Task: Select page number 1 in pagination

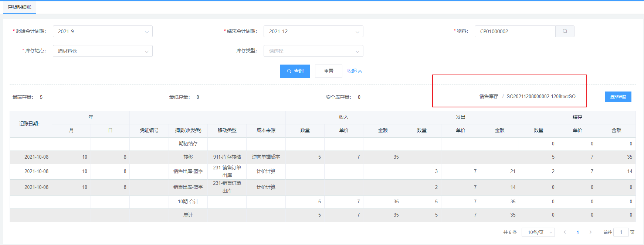Action: click(577, 232)
